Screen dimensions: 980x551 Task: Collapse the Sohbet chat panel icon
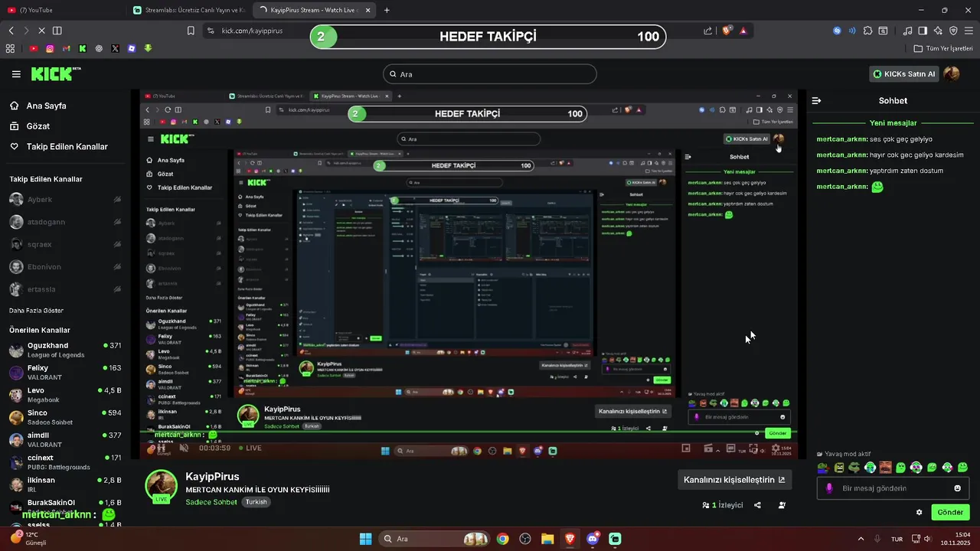point(816,100)
